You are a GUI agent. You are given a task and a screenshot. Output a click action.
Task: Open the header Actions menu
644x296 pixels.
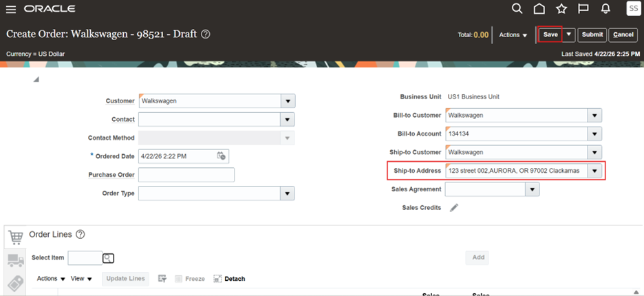[513, 35]
